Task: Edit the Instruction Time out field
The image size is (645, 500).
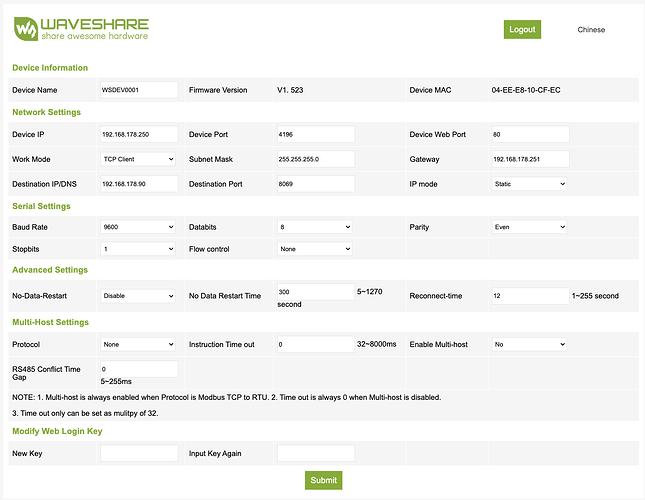Action: click(x=316, y=345)
